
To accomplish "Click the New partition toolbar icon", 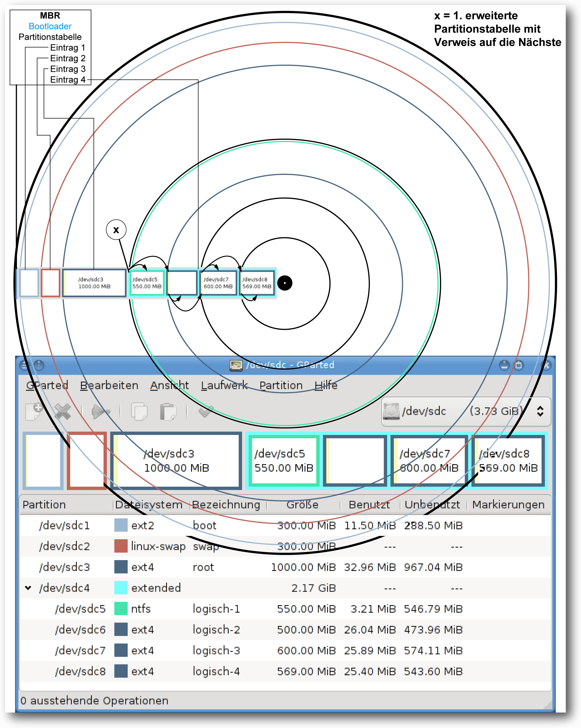I will 34,411.
